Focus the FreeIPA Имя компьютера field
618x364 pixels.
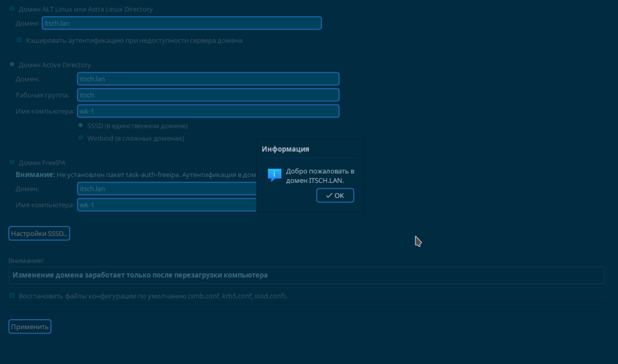tap(167, 205)
